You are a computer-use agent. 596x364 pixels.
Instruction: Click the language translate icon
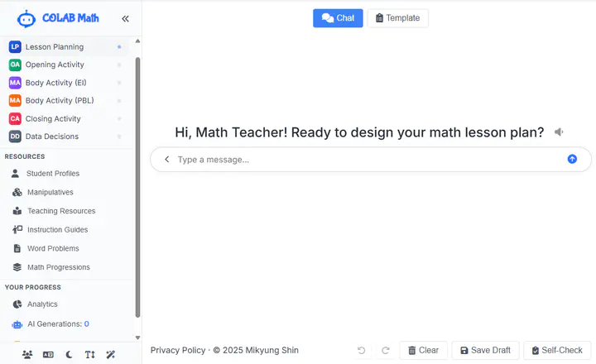tap(48, 355)
